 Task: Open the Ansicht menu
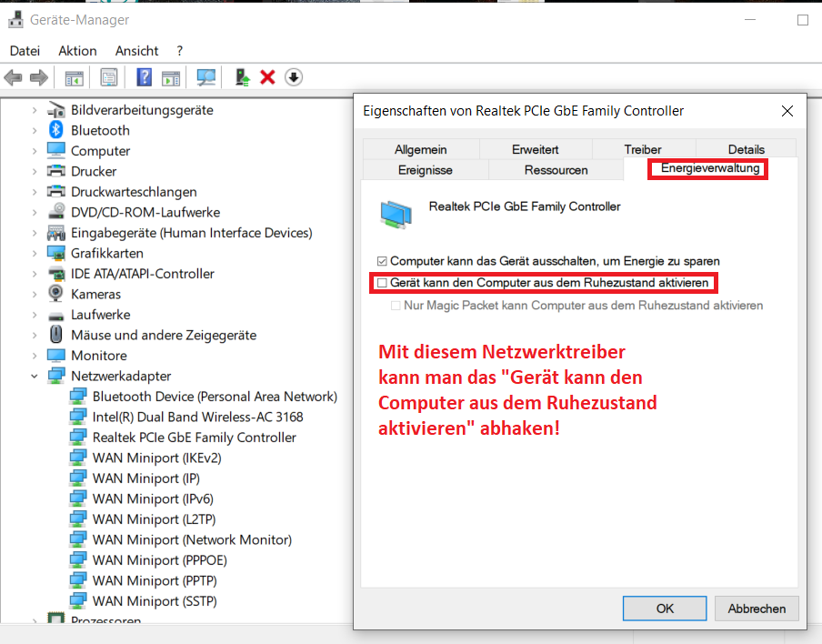136,51
